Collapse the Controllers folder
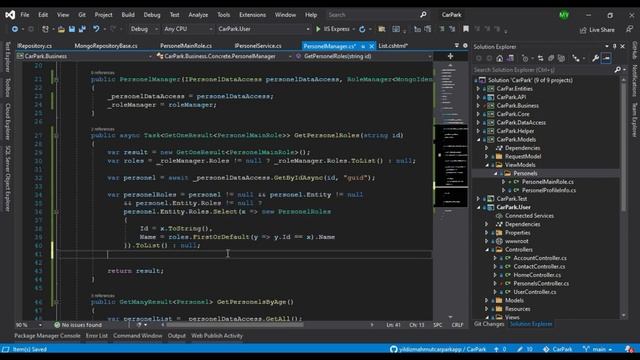The image size is (640, 360). pos(487,250)
